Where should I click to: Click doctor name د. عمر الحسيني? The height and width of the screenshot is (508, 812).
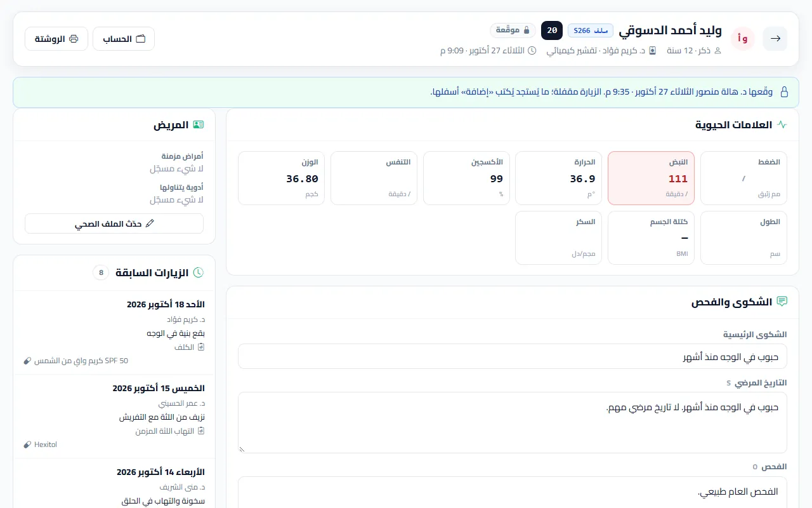pos(181,403)
